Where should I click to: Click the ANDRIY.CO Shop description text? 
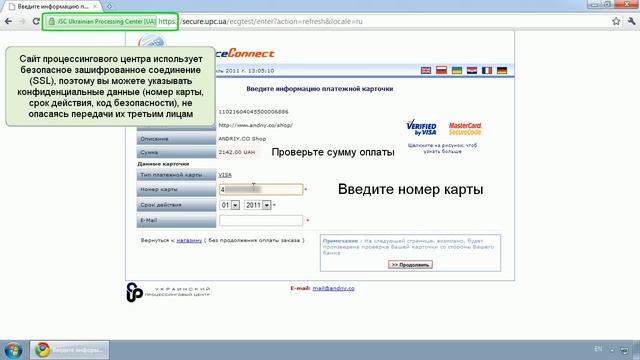(x=242, y=139)
